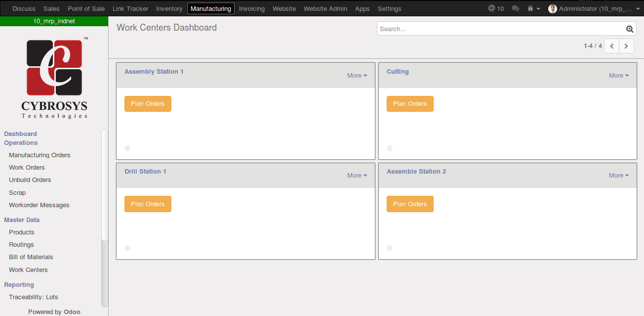Open the Settings menu

(390, 8)
